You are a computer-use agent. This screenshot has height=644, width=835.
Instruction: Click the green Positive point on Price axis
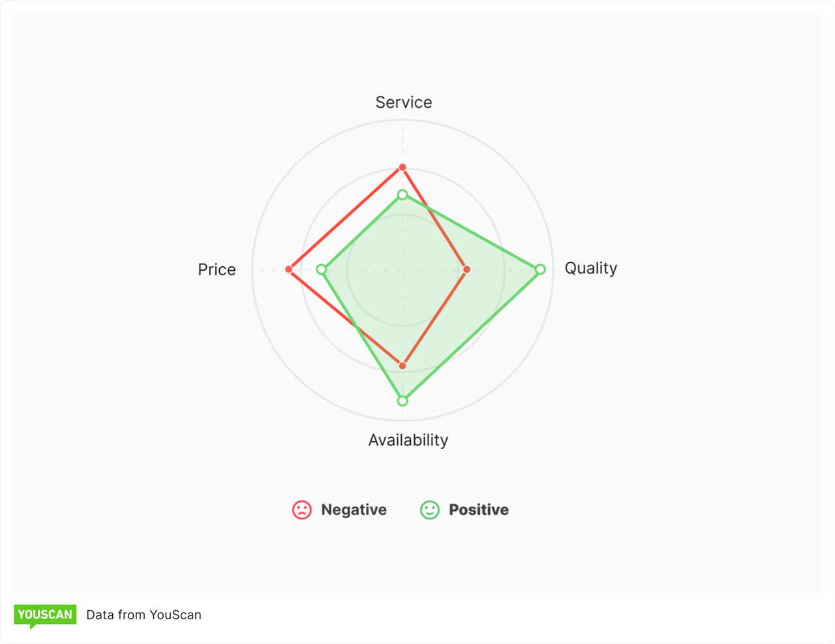321,269
